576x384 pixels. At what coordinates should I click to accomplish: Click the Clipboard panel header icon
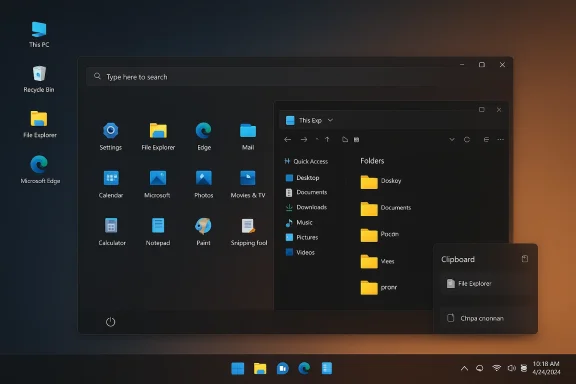(525, 259)
